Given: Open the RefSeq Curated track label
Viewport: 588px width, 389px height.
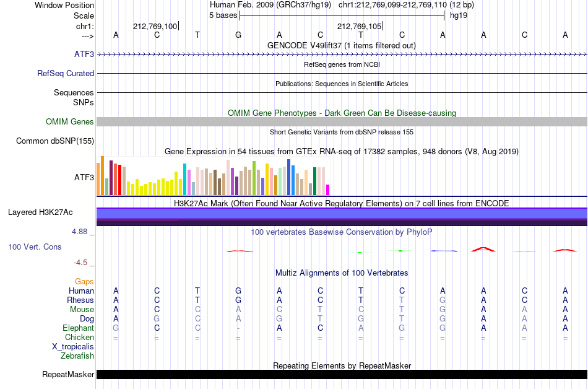Looking at the screenshot, I should (65, 74).
